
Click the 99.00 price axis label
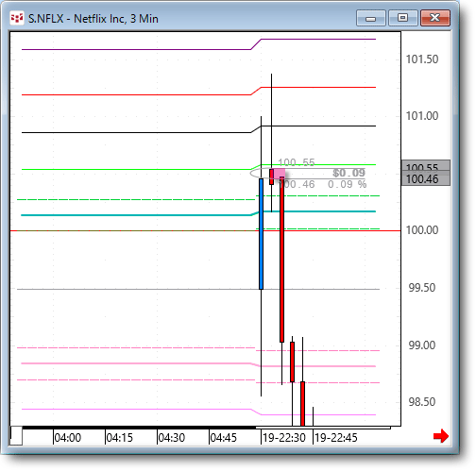[422, 345]
